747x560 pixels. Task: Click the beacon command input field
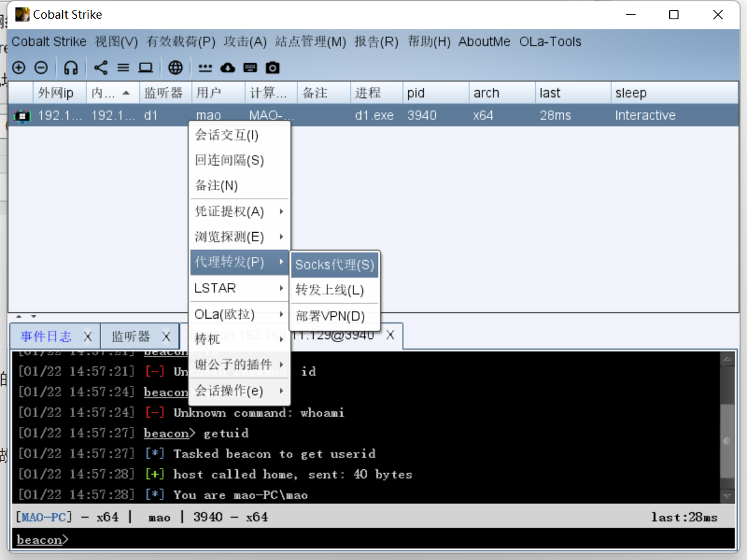[x=374, y=539]
